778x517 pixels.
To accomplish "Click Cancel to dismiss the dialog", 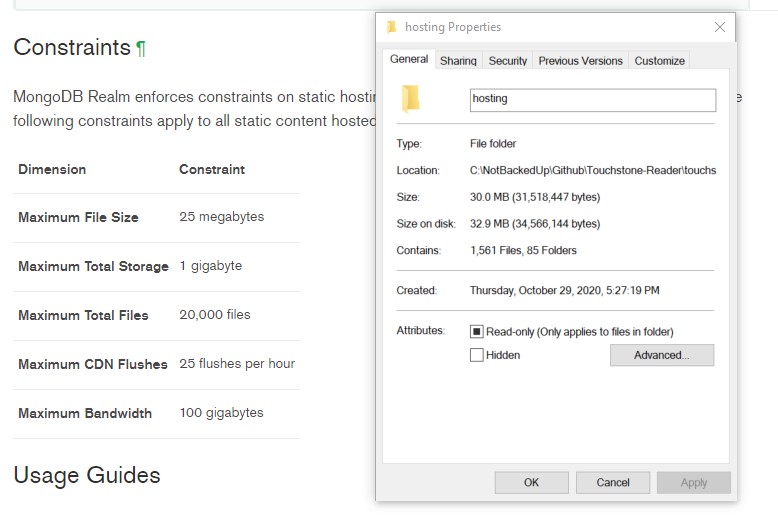I will pyautogui.click(x=612, y=482).
